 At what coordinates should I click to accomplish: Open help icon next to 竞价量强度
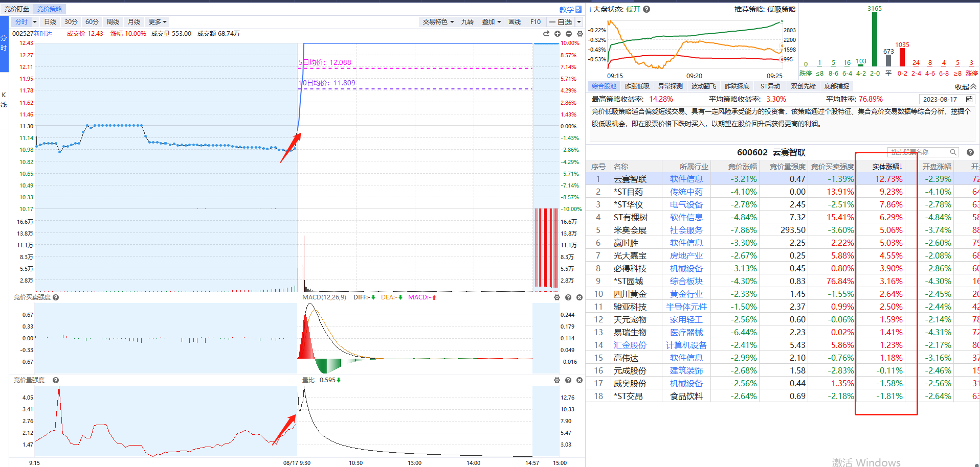coord(56,380)
